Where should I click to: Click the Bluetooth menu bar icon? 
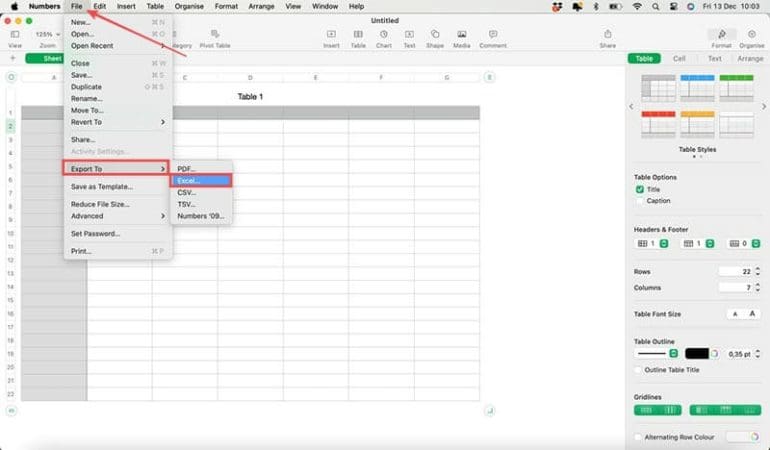pyautogui.click(x=596, y=7)
